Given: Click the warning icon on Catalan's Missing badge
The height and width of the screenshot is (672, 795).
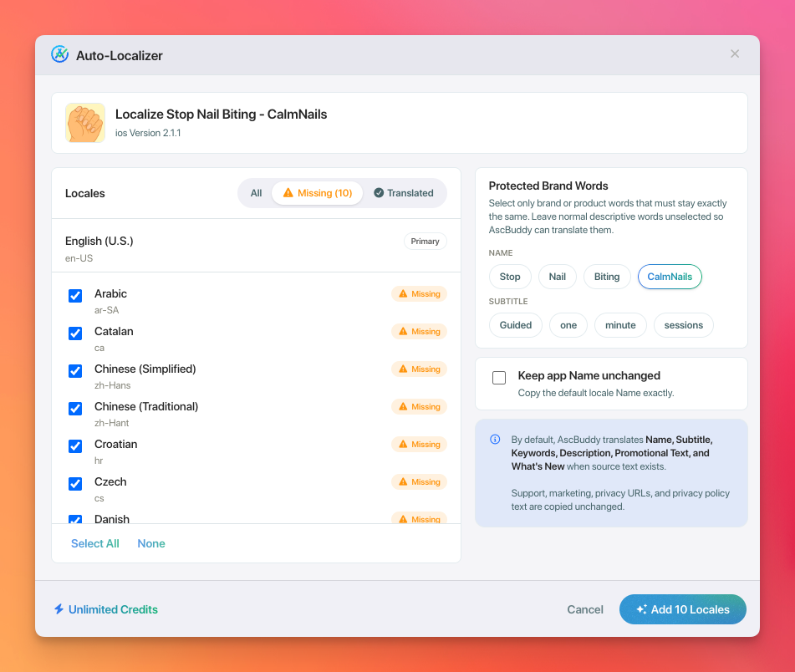Looking at the screenshot, I should [403, 331].
